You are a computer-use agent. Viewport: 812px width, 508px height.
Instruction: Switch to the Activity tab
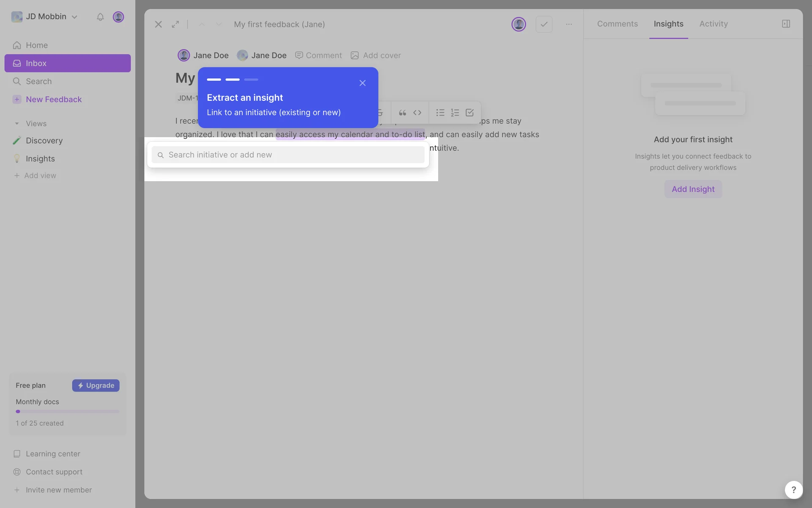tap(713, 24)
